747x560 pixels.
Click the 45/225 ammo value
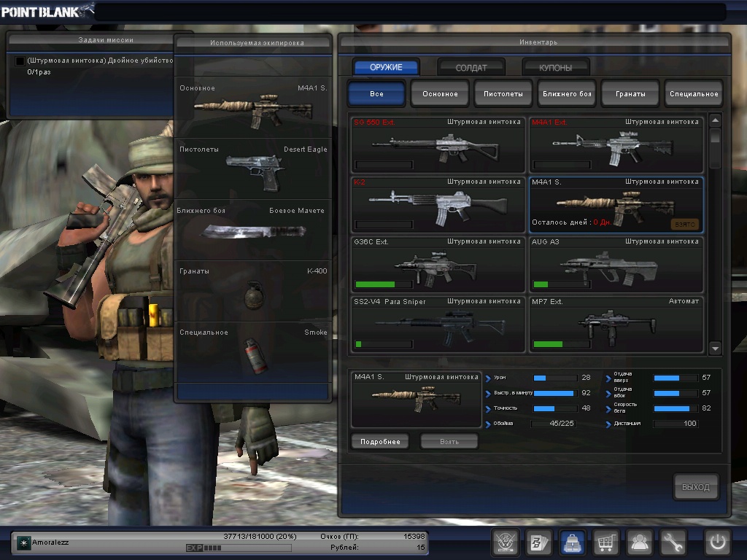tap(562, 424)
